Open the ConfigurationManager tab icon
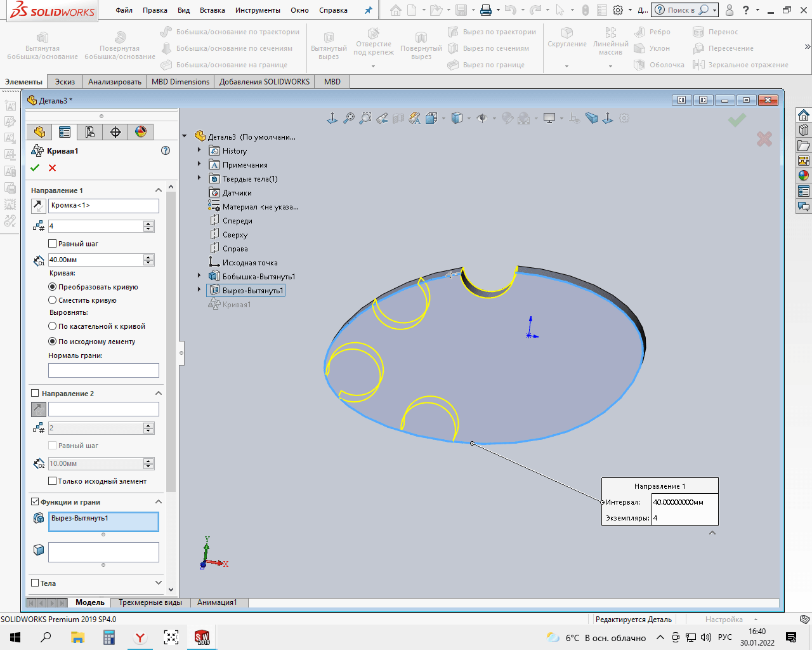812x650 pixels. (89, 132)
